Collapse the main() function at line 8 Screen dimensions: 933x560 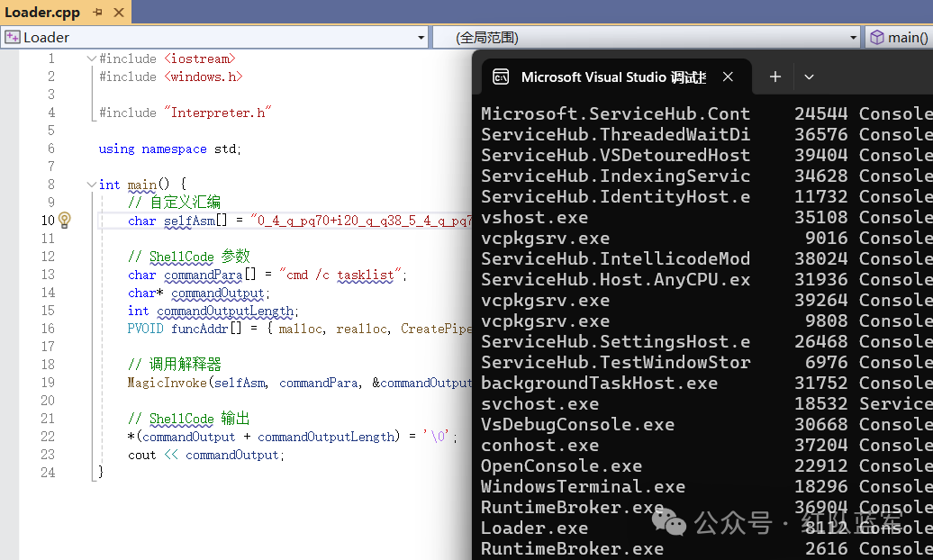(x=91, y=185)
